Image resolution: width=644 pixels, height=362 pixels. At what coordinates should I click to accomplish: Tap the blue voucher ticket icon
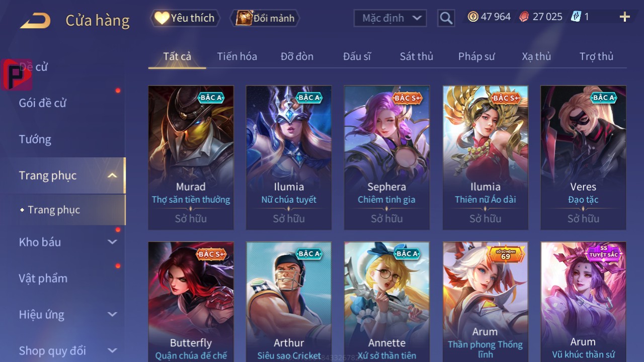pyautogui.click(x=576, y=17)
